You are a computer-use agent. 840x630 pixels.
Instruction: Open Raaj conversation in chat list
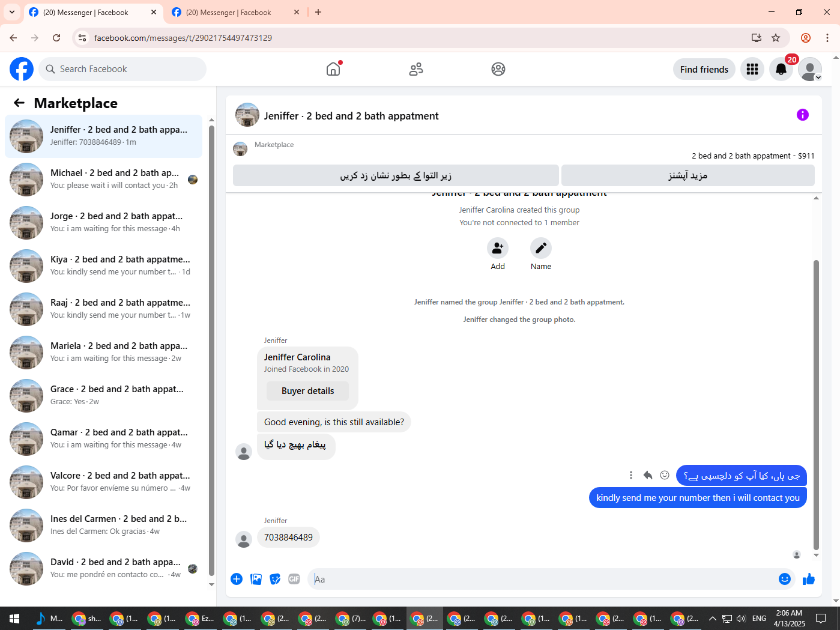(103, 309)
